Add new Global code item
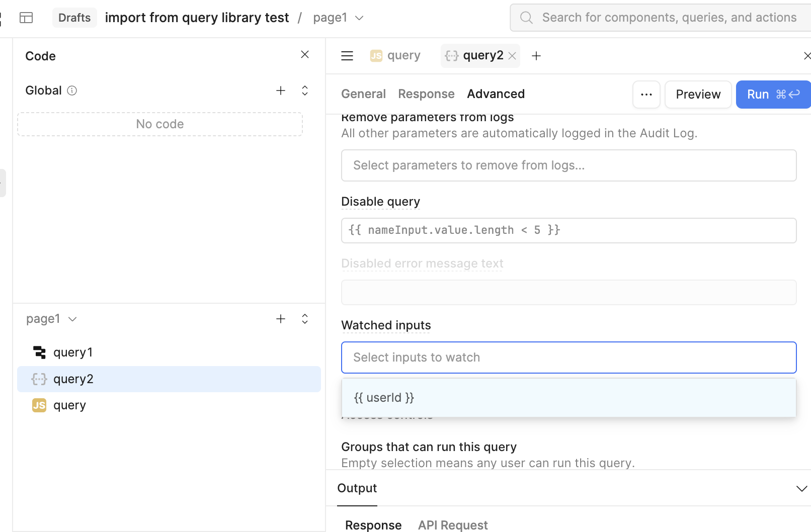811x532 pixels. [281, 91]
